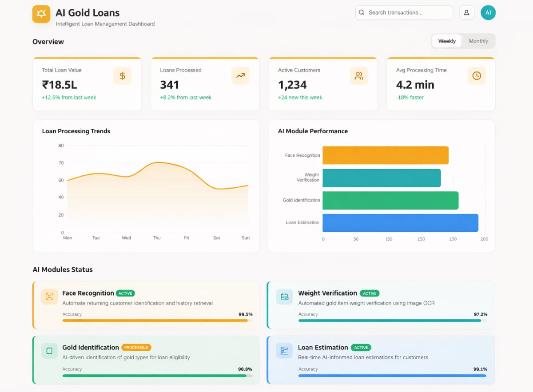Click the 341 loans processed value
This screenshot has width=533, height=392.
[170, 85]
